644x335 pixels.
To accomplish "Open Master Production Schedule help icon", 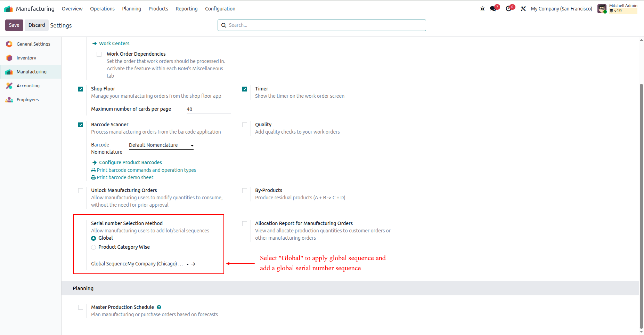I will coord(159,307).
